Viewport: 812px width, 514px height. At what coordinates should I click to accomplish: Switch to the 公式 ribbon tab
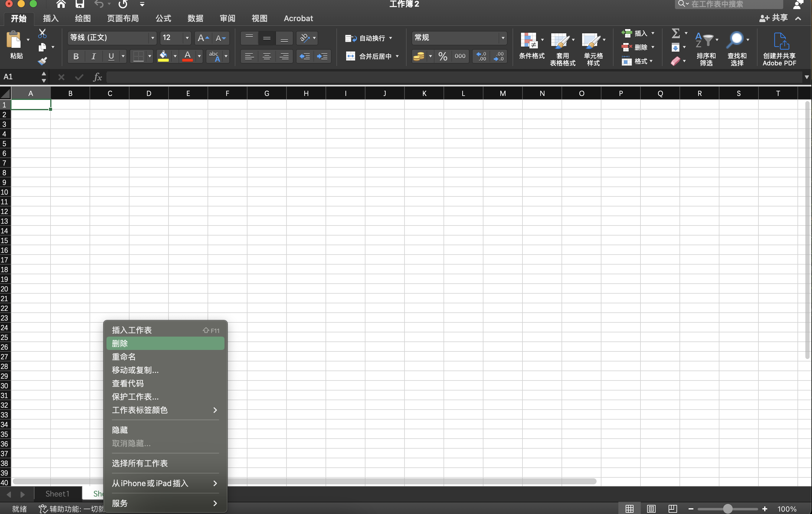point(163,18)
